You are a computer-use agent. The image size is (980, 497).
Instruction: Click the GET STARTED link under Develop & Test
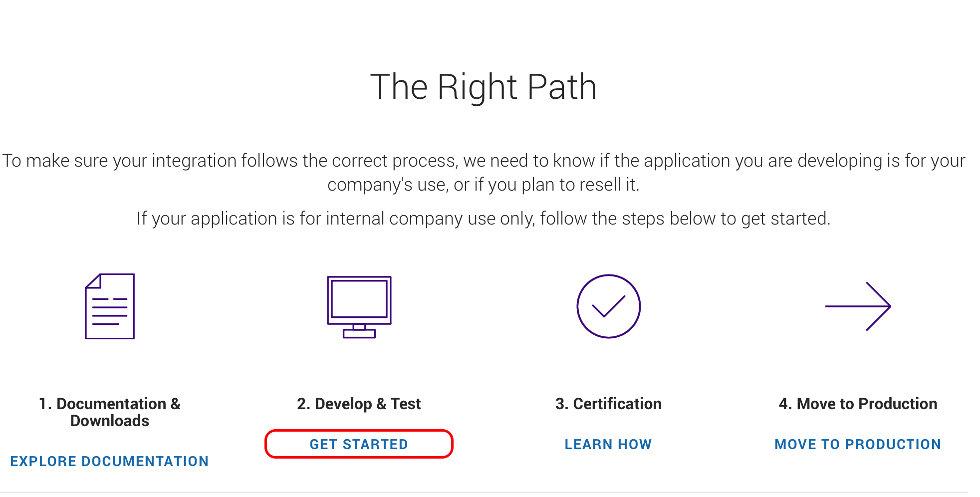358,444
